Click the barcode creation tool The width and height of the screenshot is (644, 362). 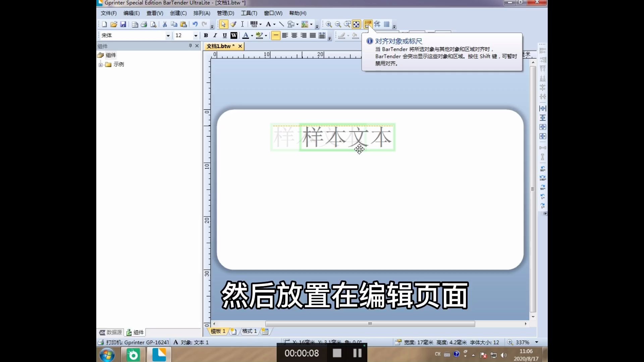[x=254, y=24]
